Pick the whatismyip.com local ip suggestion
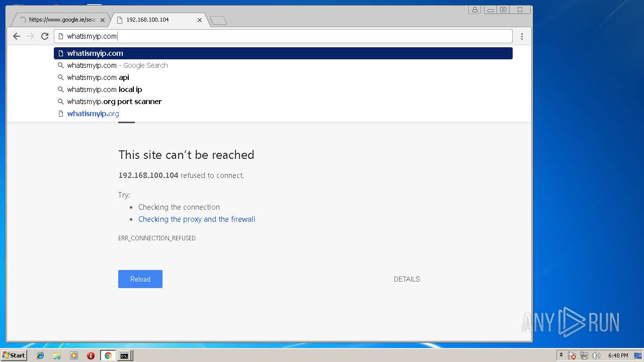 point(283,89)
